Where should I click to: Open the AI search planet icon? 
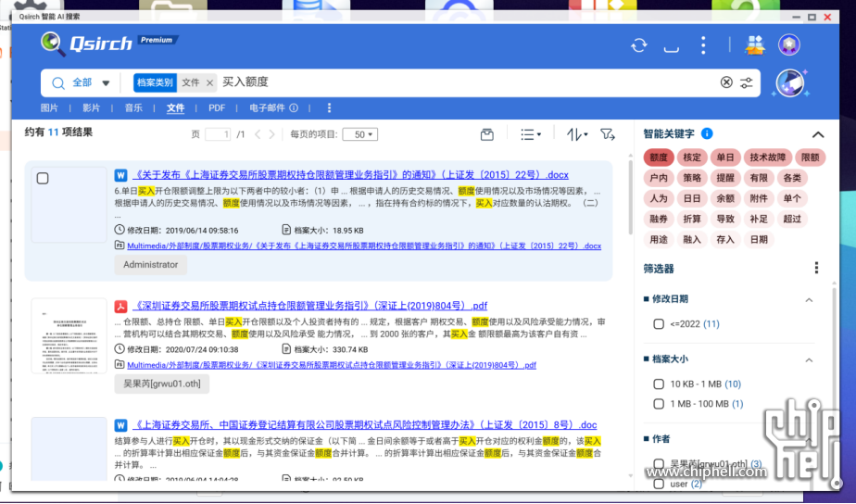790,83
